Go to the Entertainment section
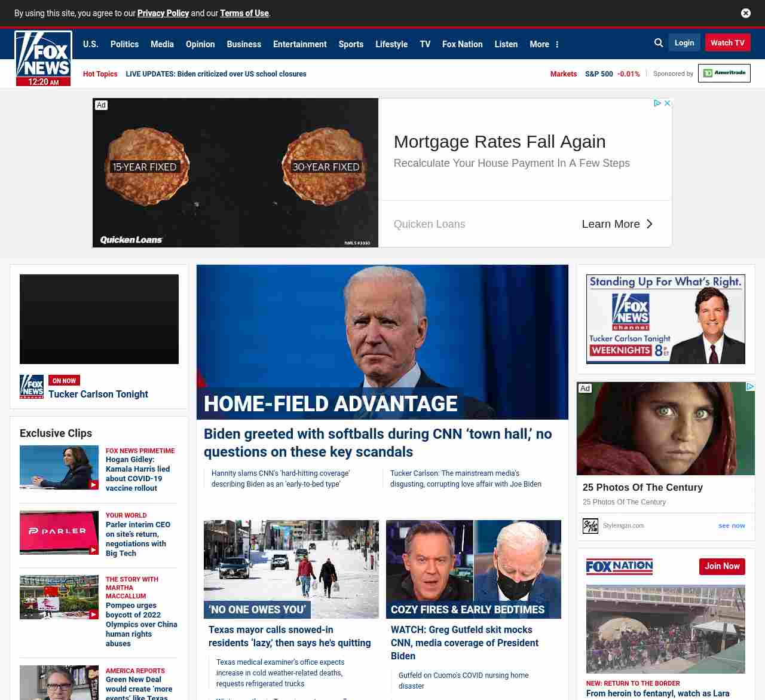The height and width of the screenshot is (700, 765). coord(299,44)
